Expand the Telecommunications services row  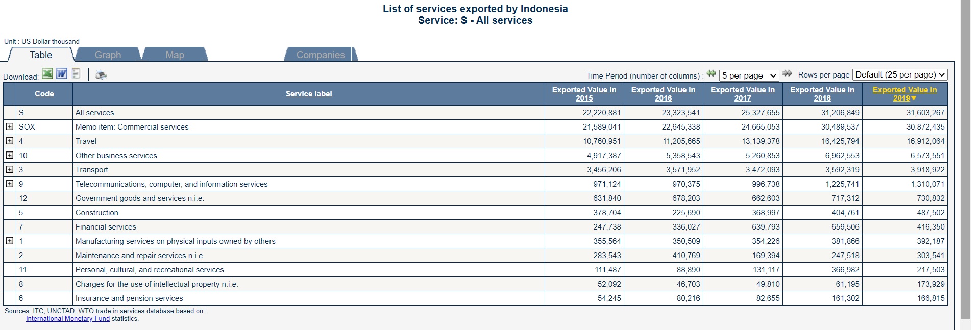pyautogui.click(x=10, y=184)
